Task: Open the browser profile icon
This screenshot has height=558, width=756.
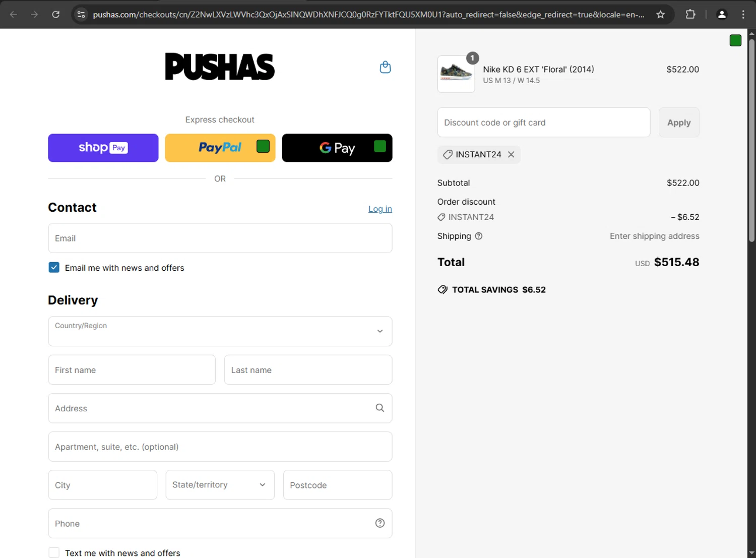Action: (x=722, y=14)
